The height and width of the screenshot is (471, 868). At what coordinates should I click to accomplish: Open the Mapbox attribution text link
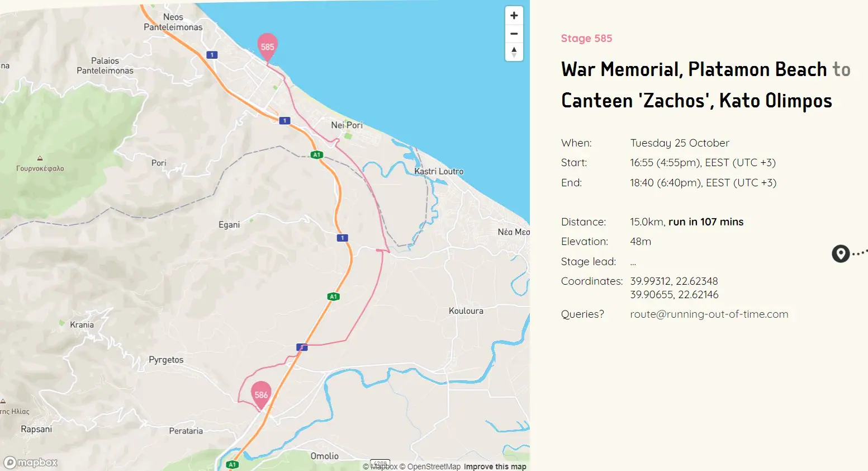(x=383, y=467)
